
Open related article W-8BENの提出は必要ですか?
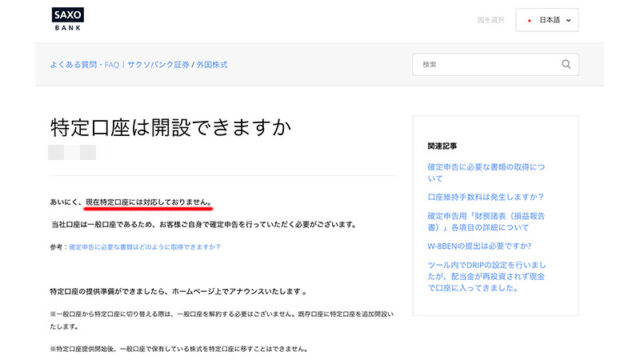click(479, 246)
